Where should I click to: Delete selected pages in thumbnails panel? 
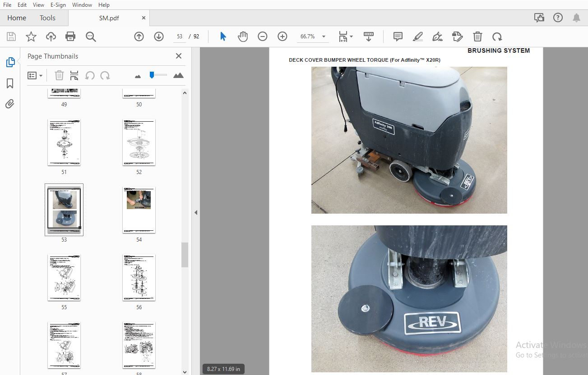pos(59,75)
